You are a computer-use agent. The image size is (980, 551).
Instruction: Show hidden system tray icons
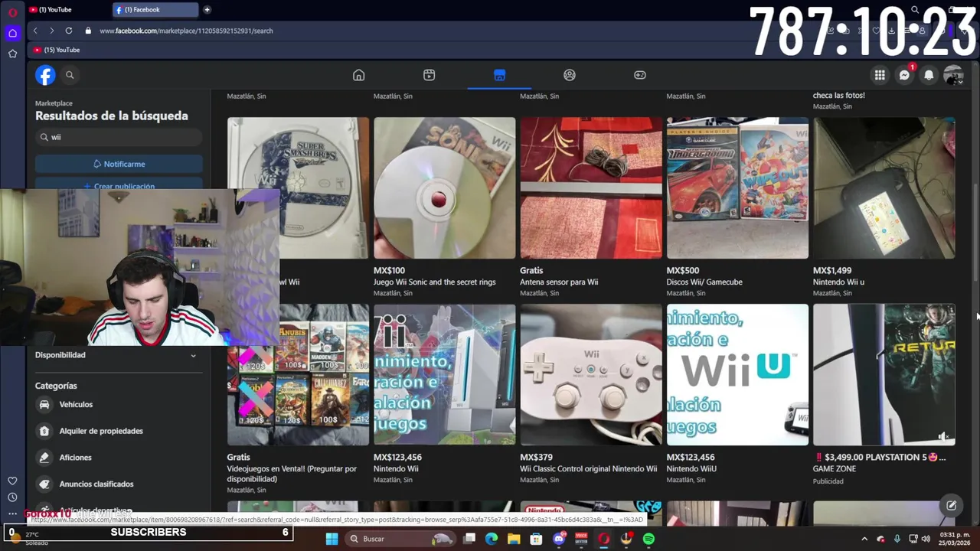point(864,539)
